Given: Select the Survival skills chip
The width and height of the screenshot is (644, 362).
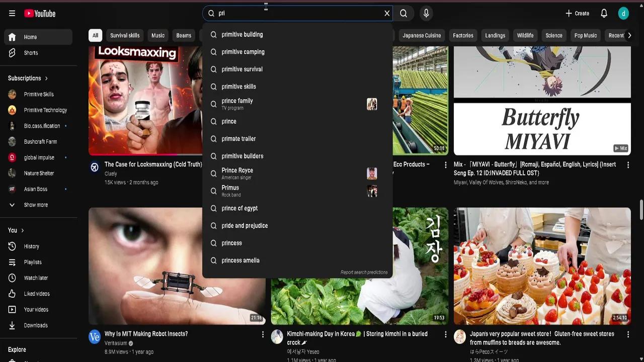Looking at the screenshot, I should pyautogui.click(x=125, y=35).
